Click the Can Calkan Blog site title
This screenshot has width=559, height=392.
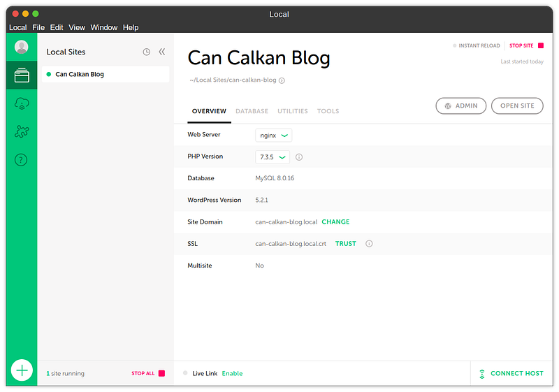click(x=259, y=58)
